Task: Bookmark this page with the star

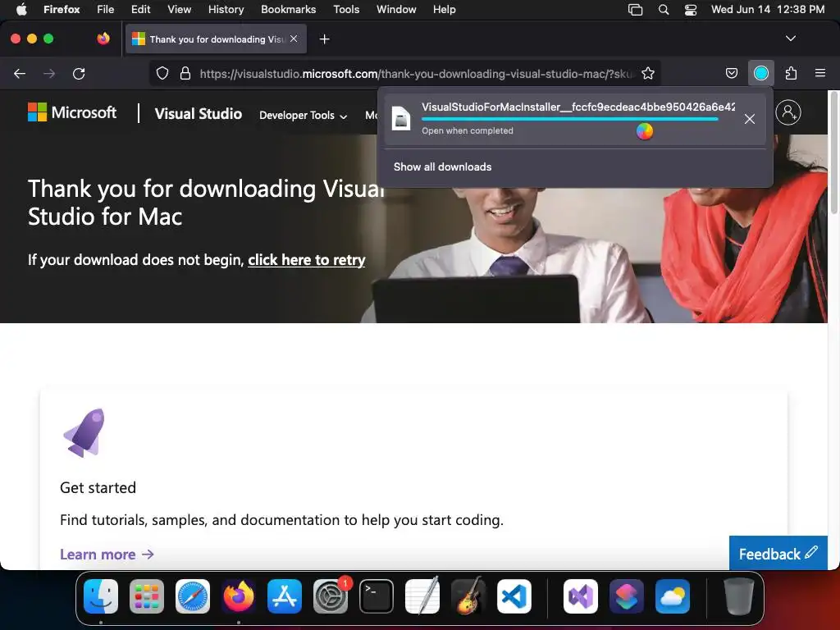Action: (648, 73)
